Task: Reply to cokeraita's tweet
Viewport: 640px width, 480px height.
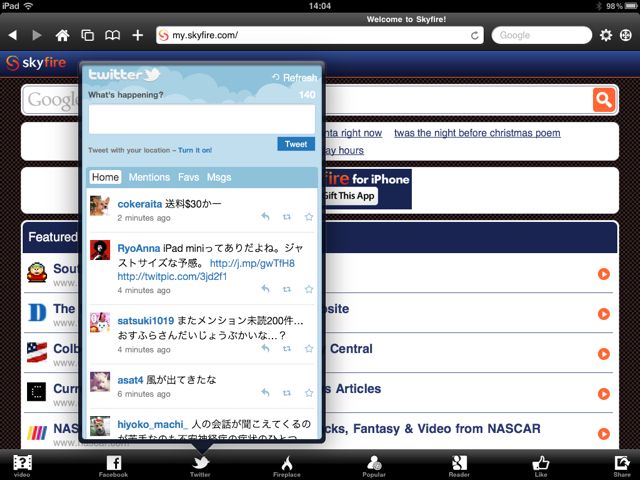Action: (265, 216)
